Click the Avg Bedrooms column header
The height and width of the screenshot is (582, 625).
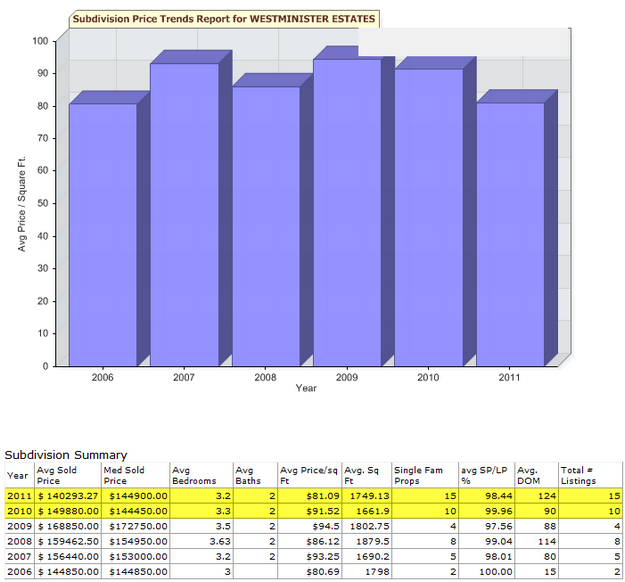tap(201, 475)
